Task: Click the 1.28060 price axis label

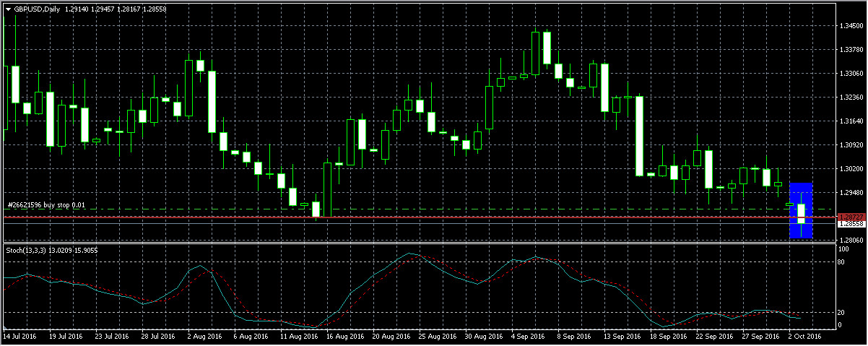Action: pyautogui.click(x=852, y=239)
